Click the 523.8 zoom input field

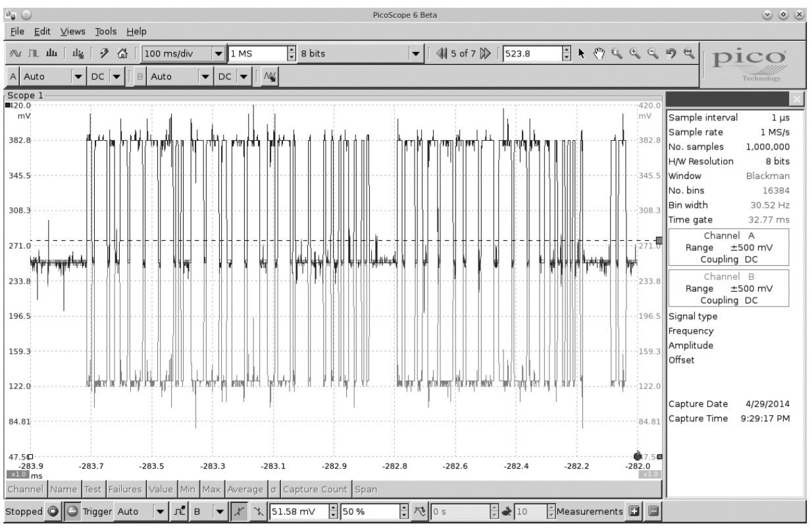click(x=532, y=53)
